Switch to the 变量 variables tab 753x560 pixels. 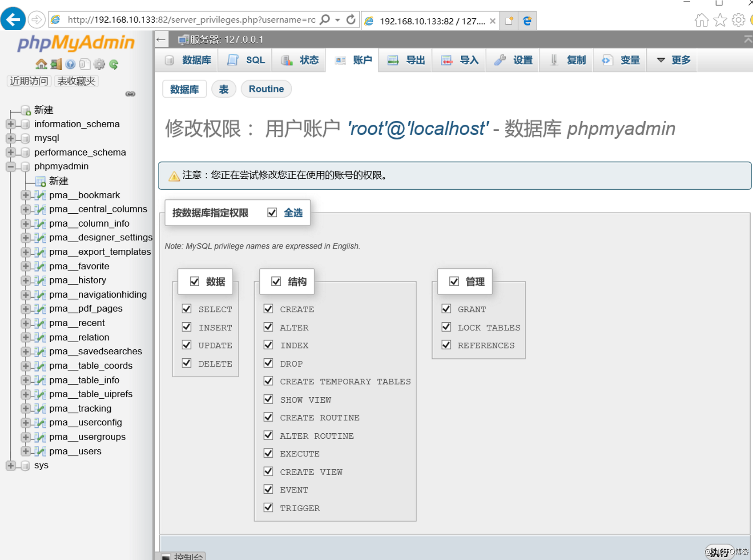click(x=620, y=60)
